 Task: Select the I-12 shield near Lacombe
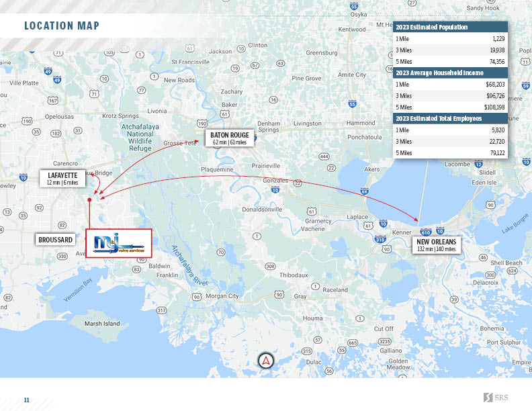[478, 164]
